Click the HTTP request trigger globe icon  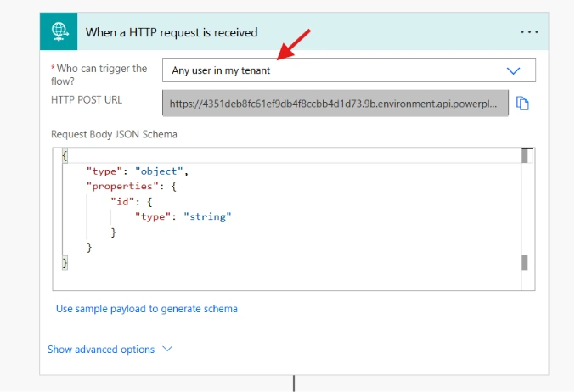59,31
